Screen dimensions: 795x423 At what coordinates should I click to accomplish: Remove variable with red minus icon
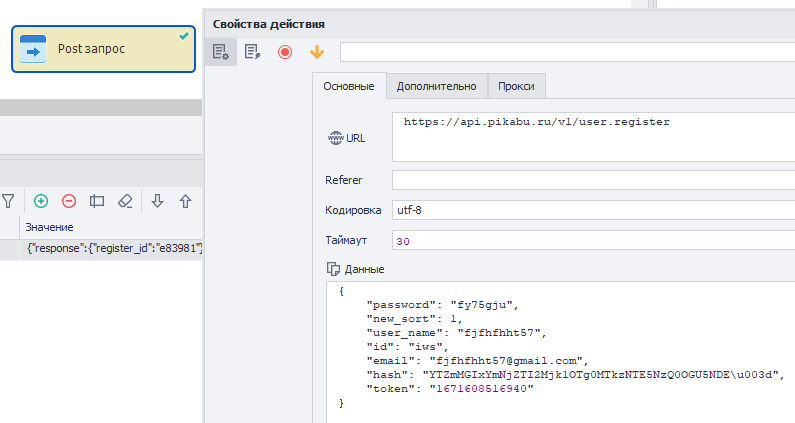[x=69, y=201]
